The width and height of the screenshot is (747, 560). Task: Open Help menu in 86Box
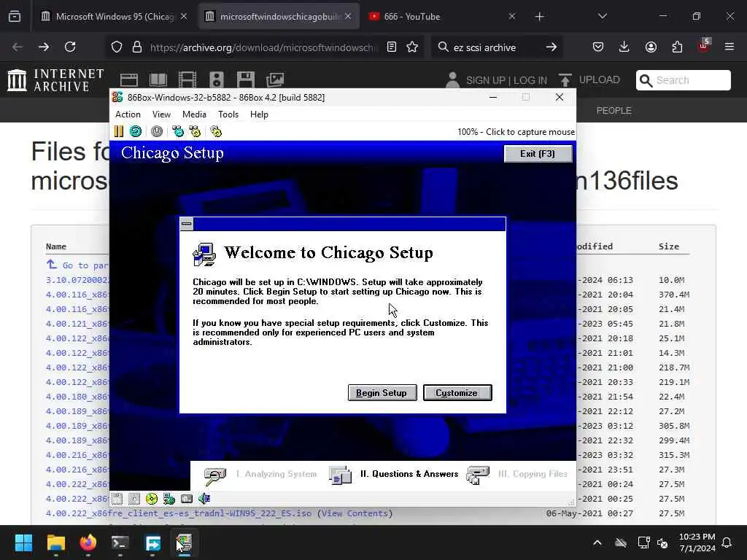(259, 114)
